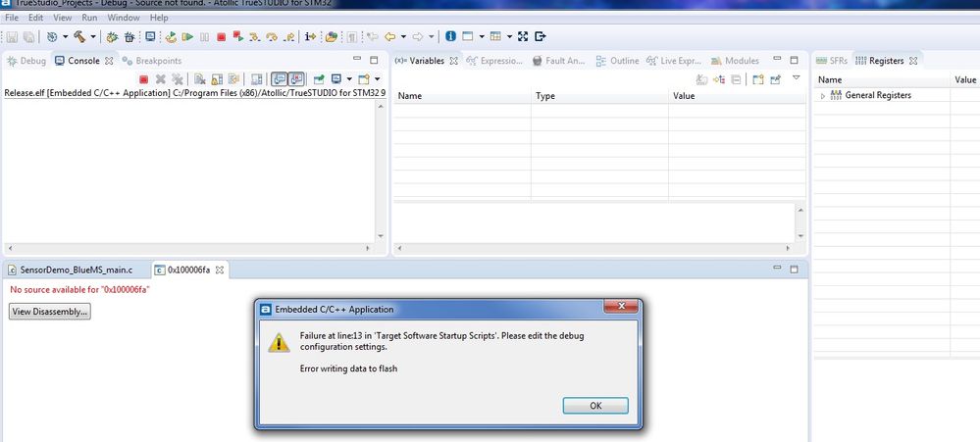Open the build hammer dropdown arrow
Viewport: 980px width, 442px height.
[x=93, y=37]
